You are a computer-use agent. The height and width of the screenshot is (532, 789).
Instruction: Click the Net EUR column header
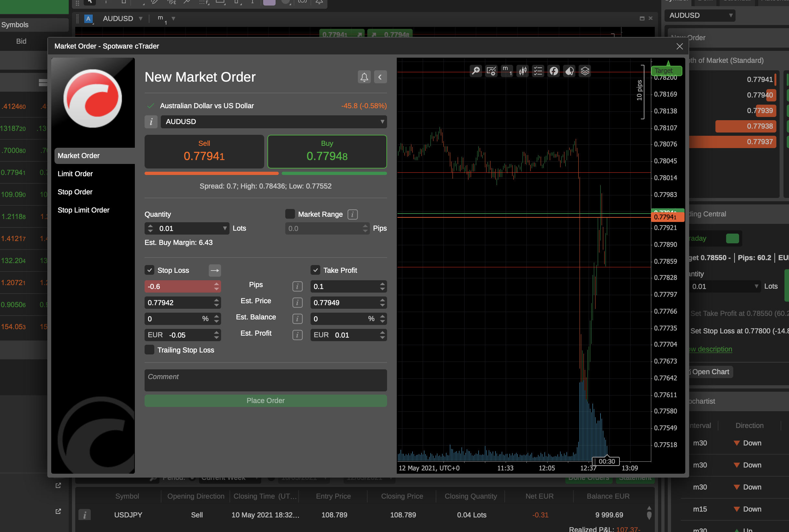tap(539, 496)
